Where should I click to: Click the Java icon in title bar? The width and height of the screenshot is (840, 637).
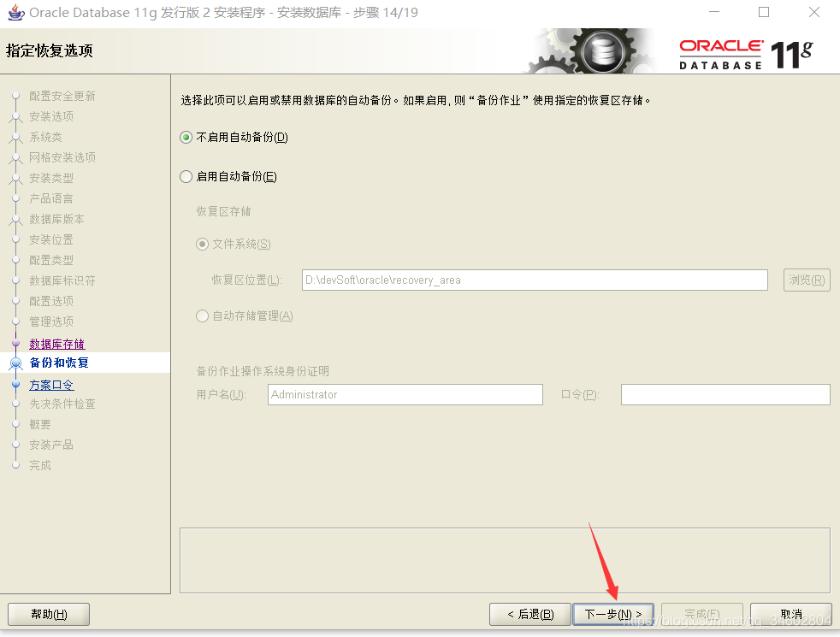tap(16, 12)
